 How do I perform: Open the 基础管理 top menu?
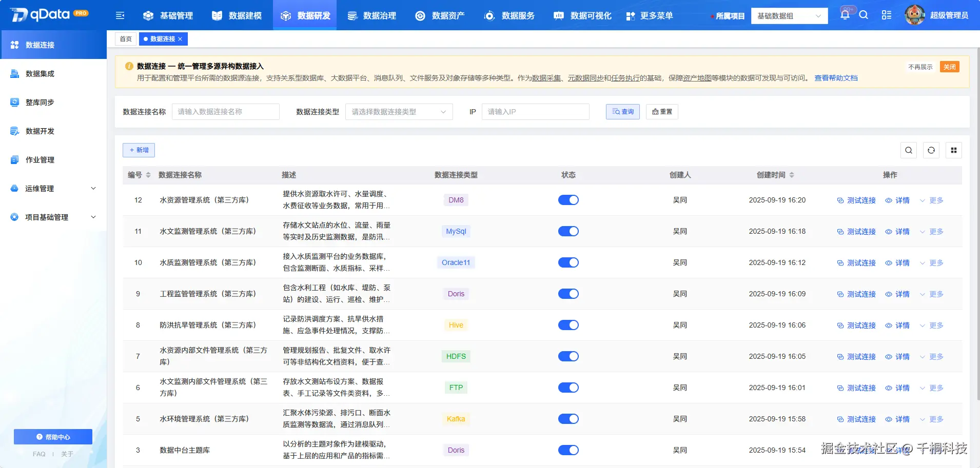[x=168, y=15]
